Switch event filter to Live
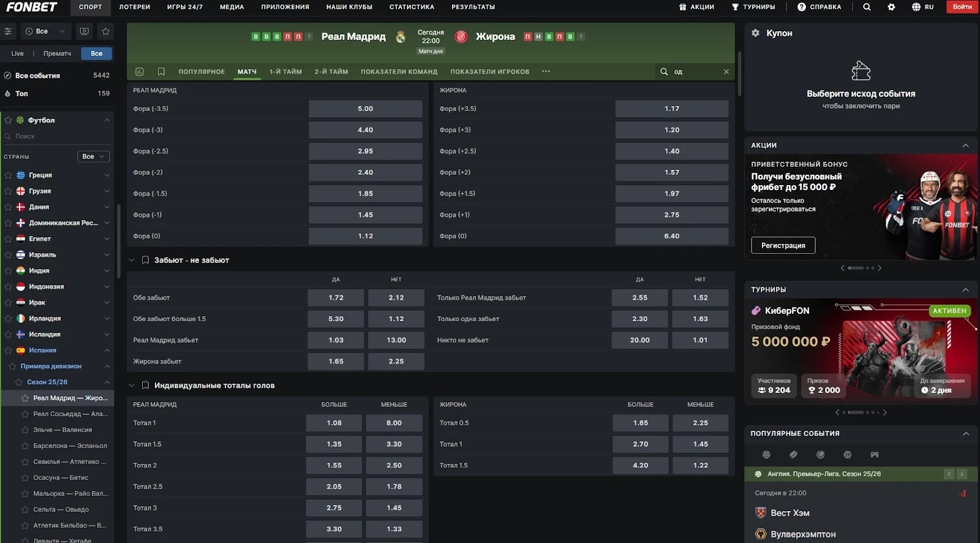Image resolution: width=980 pixels, height=543 pixels. [x=17, y=53]
